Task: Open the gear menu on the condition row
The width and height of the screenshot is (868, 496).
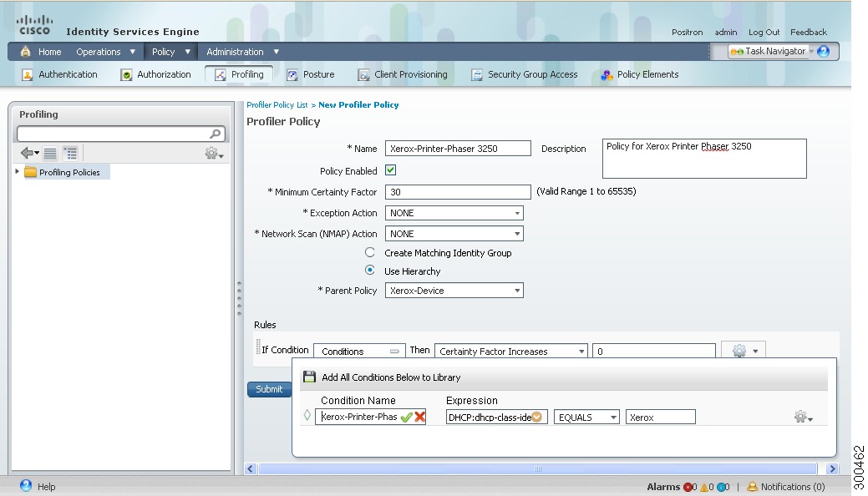Action: (x=803, y=417)
